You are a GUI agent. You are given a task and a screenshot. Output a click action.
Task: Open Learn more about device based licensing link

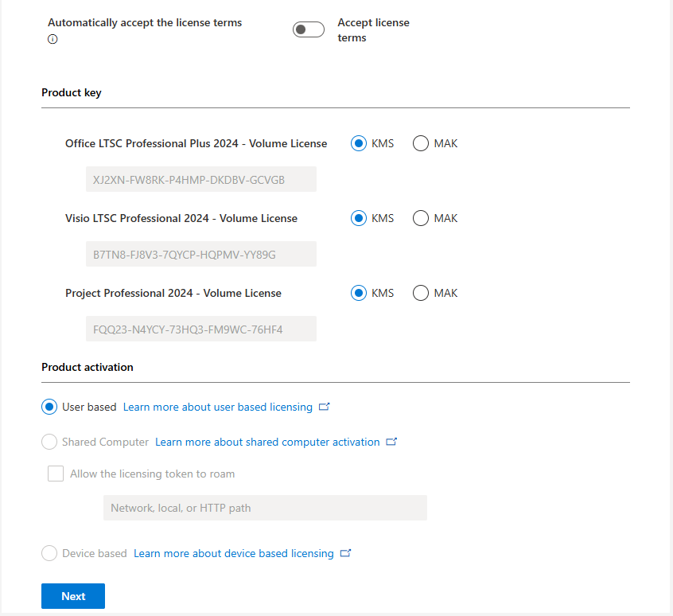[234, 553]
